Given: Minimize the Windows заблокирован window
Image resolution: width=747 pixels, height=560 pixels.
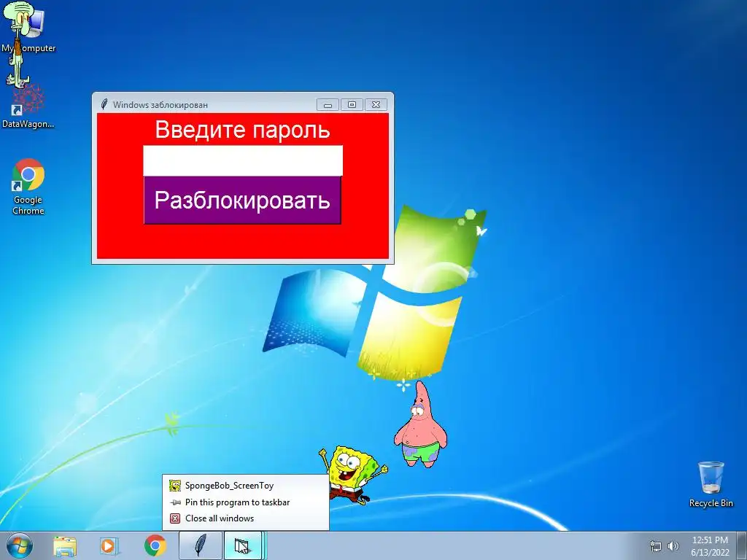Looking at the screenshot, I should 328,105.
